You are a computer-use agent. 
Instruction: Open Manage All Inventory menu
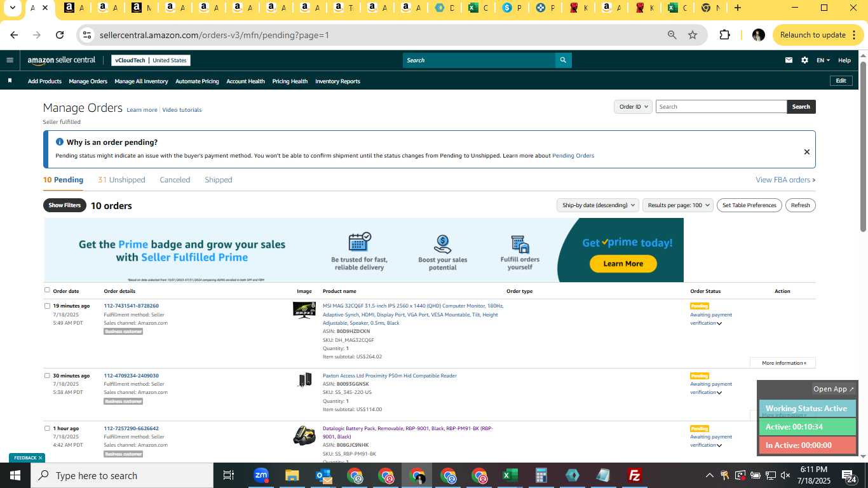[141, 81]
